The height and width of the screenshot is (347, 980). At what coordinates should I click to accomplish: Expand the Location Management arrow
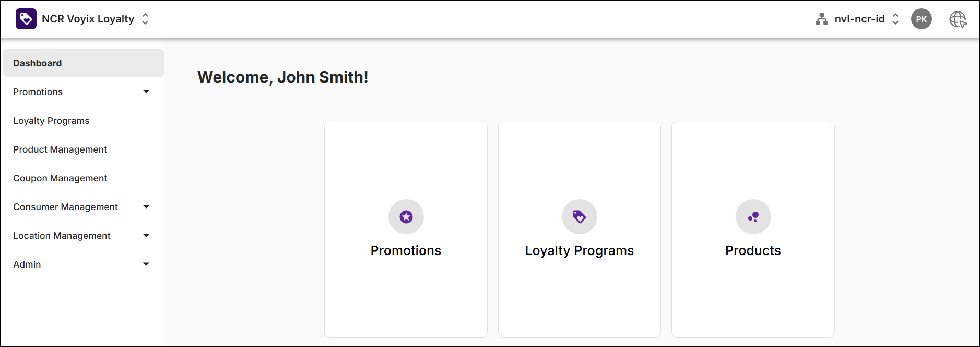point(146,236)
